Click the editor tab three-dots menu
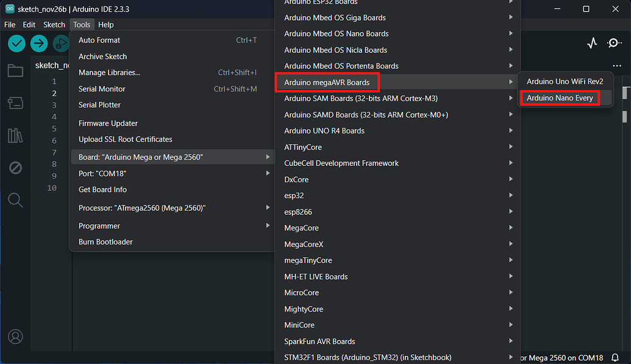The image size is (631, 364). pos(616,66)
